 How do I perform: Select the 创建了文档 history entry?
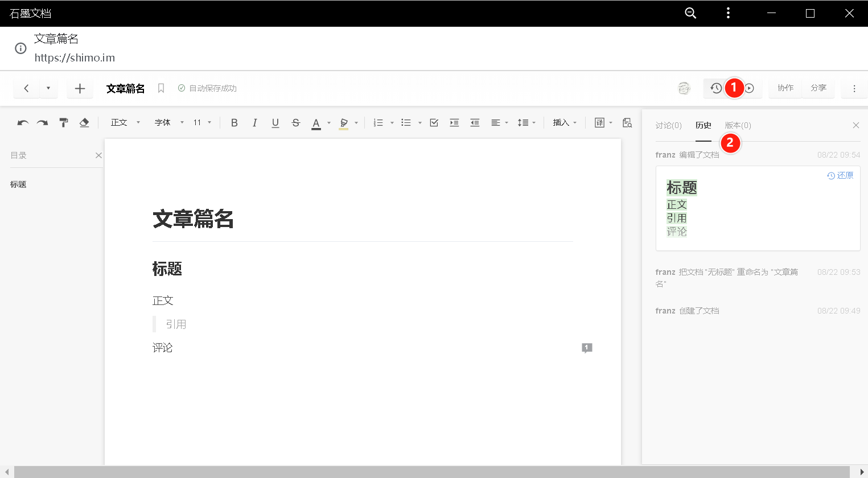(x=758, y=311)
